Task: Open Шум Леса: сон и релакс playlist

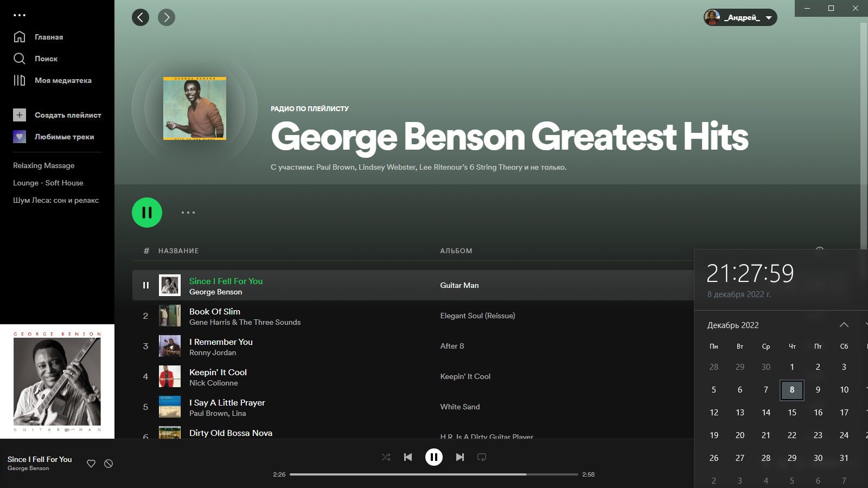Action: tap(56, 200)
